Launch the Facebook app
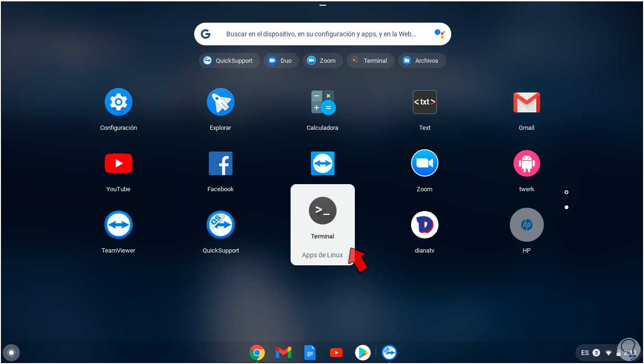644x364 pixels. [x=221, y=163]
